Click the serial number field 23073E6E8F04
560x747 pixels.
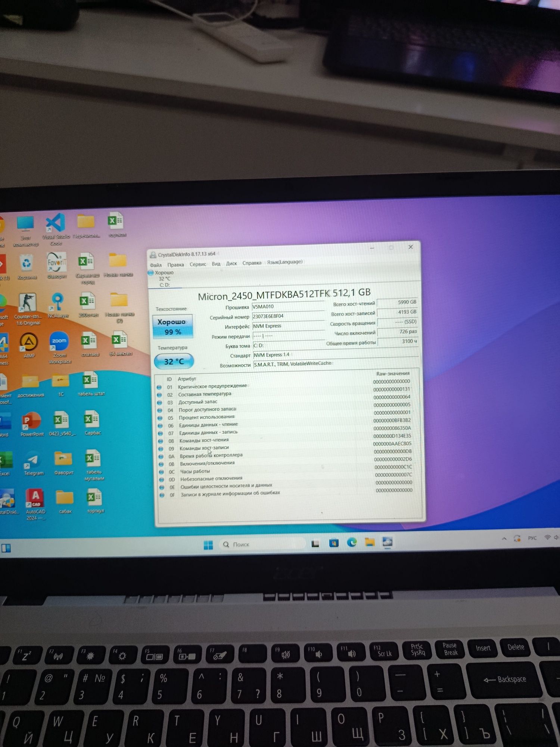(x=288, y=316)
